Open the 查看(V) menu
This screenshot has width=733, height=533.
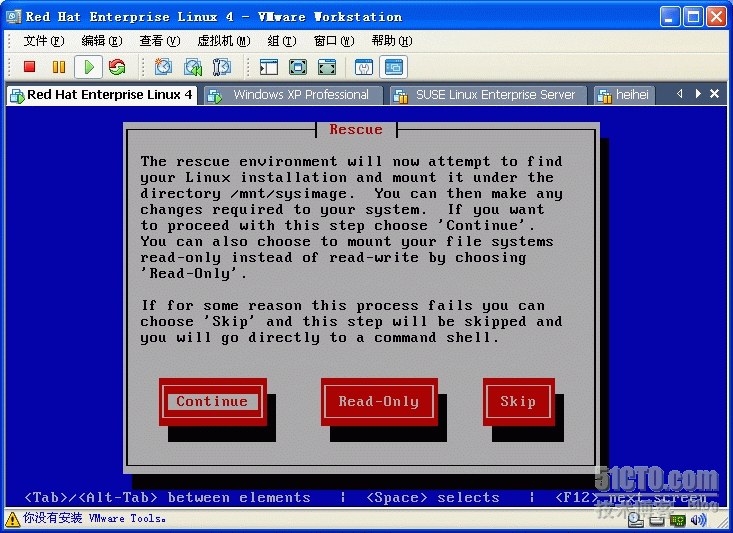point(159,41)
